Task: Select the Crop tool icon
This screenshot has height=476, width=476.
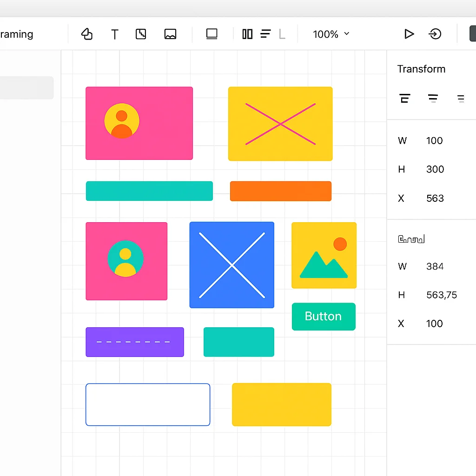Action: (140, 34)
